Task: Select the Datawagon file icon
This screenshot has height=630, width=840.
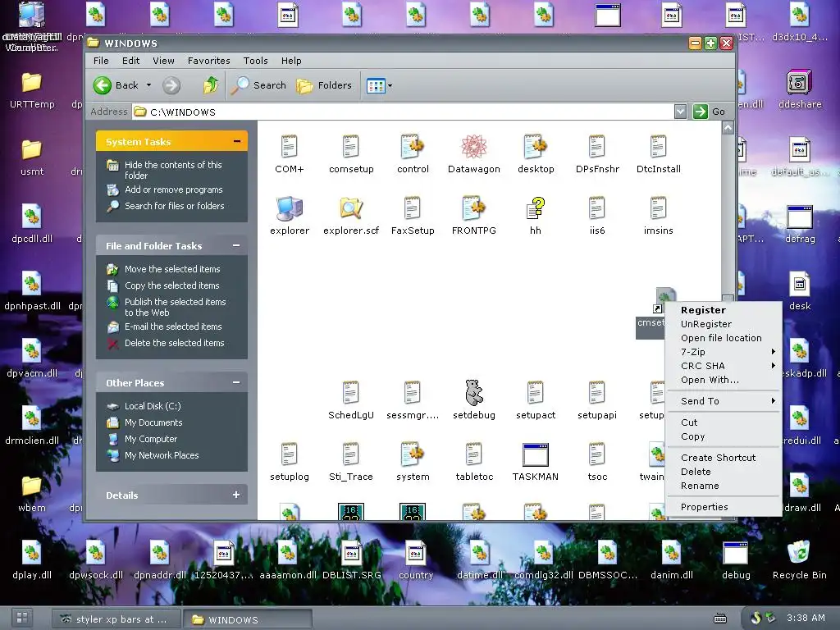Action: [474, 154]
